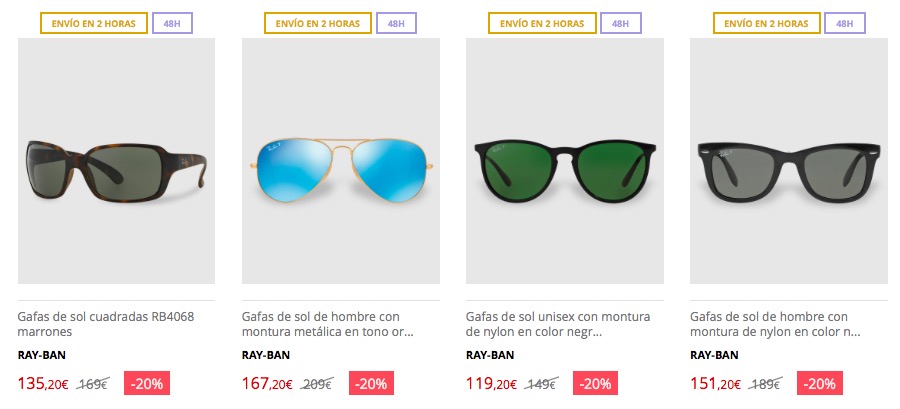The height and width of the screenshot is (409, 900).
Task: Click the 151,20€ price of the fourth product
Action: coord(715,383)
